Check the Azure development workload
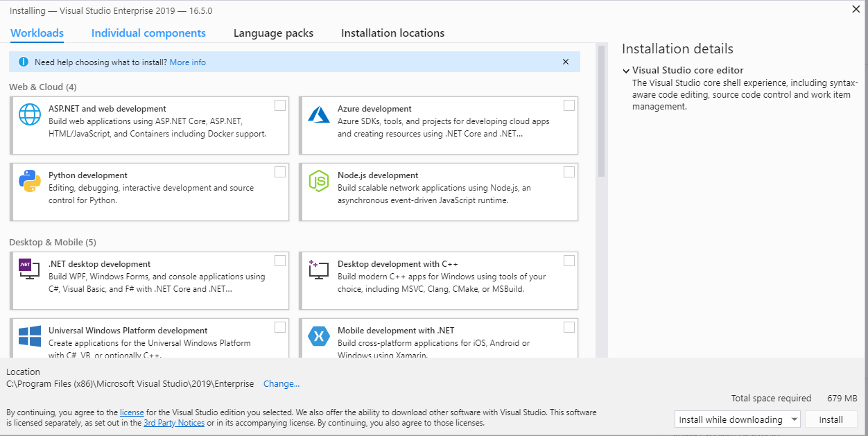 tap(569, 105)
